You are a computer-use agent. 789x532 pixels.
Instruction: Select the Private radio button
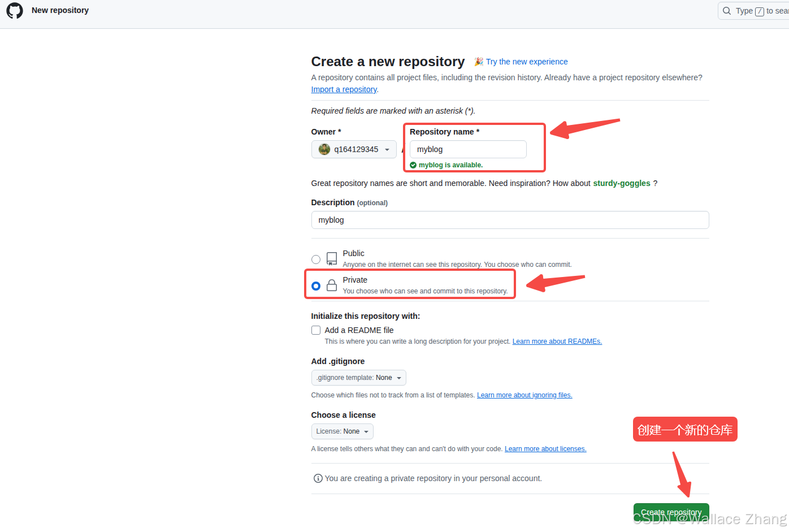tap(316, 286)
